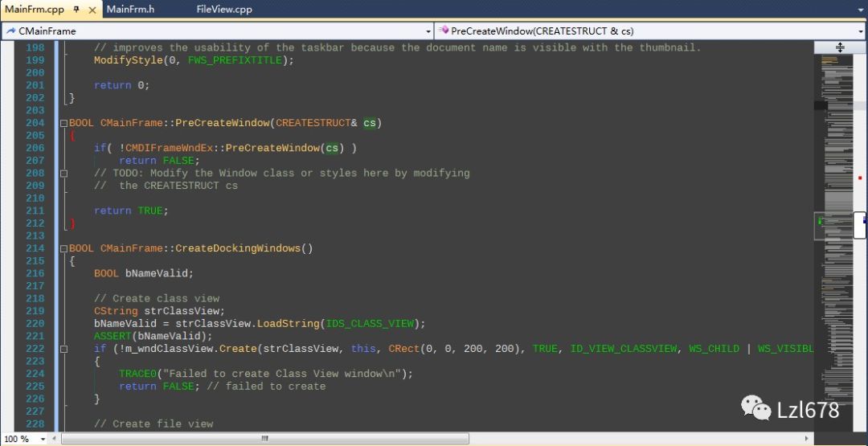The image size is (868, 446).
Task: Click the 'return 0;' statement
Action: [122, 85]
